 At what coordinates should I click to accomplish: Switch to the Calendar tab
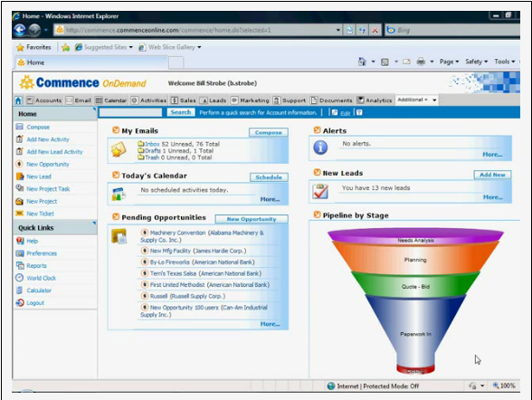111,100
